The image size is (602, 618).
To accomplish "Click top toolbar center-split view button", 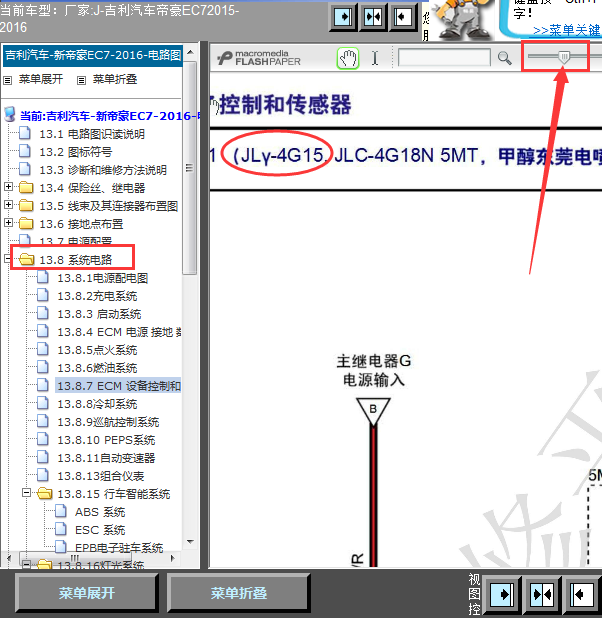I will (x=373, y=17).
